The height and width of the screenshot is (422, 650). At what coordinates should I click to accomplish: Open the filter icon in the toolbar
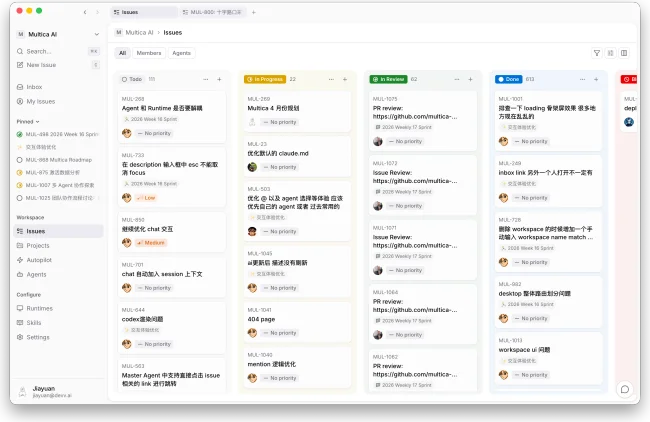click(x=597, y=53)
